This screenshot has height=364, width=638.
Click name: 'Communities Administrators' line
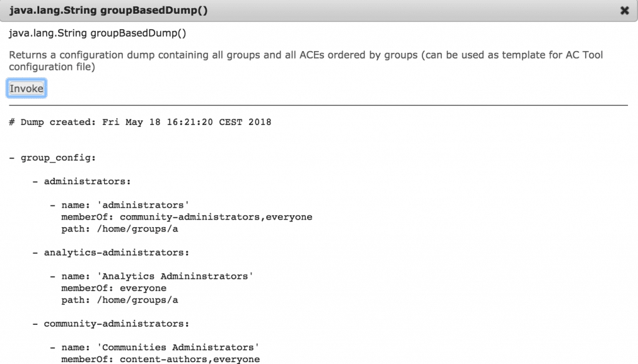click(155, 347)
